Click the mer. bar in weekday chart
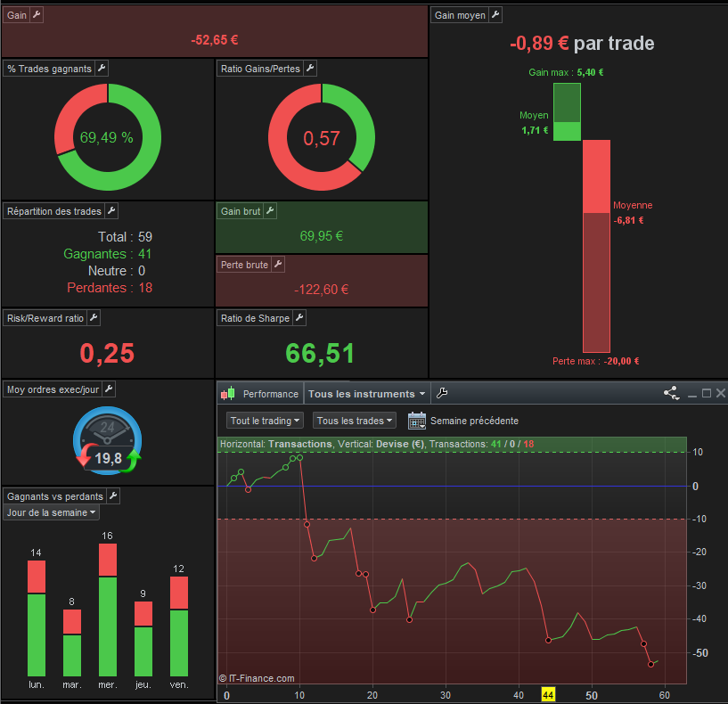The image size is (728, 704). click(x=108, y=610)
